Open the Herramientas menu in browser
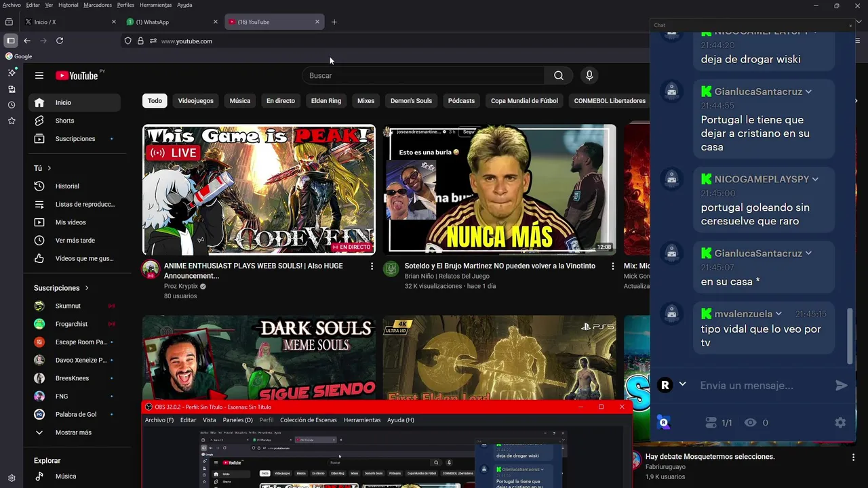This screenshot has height=488, width=868. click(155, 5)
